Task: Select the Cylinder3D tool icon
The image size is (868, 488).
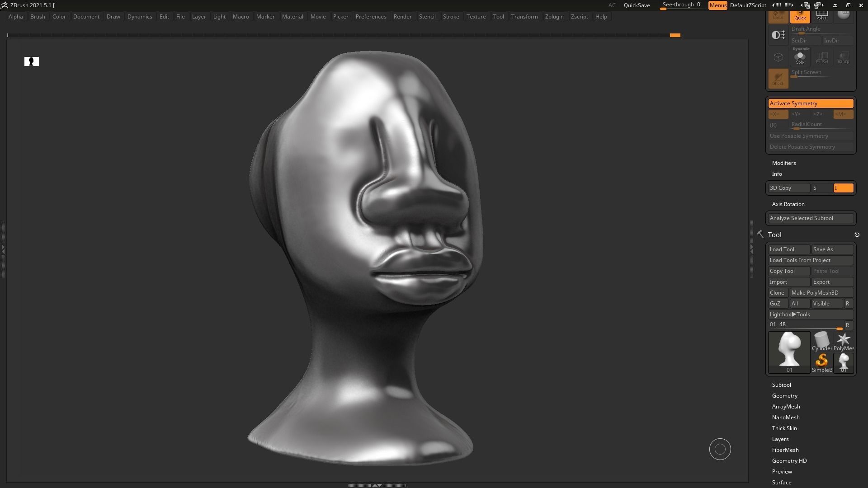Action: 821,341
